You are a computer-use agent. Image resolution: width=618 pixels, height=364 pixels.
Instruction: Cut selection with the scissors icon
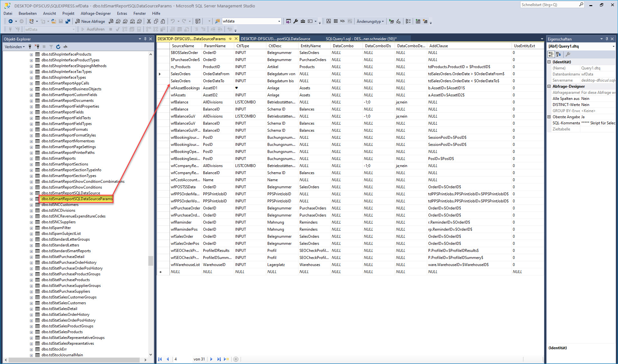click(x=149, y=21)
